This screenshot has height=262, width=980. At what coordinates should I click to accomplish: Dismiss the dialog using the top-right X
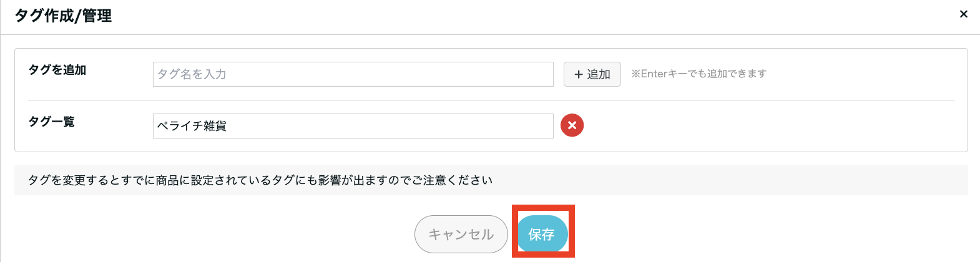(963, 14)
